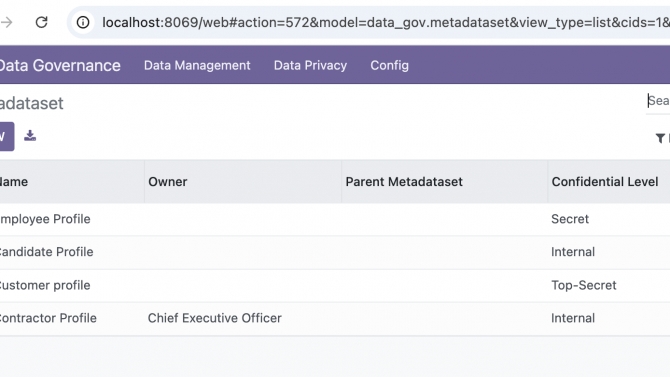This screenshot has height=377, width=670.
Task: Click the download/export icon near the list
Action: tap(30, 136)
